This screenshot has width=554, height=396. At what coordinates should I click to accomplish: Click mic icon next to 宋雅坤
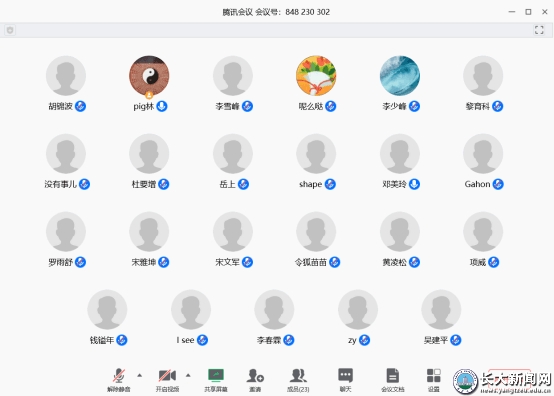(x=164, y=262)
